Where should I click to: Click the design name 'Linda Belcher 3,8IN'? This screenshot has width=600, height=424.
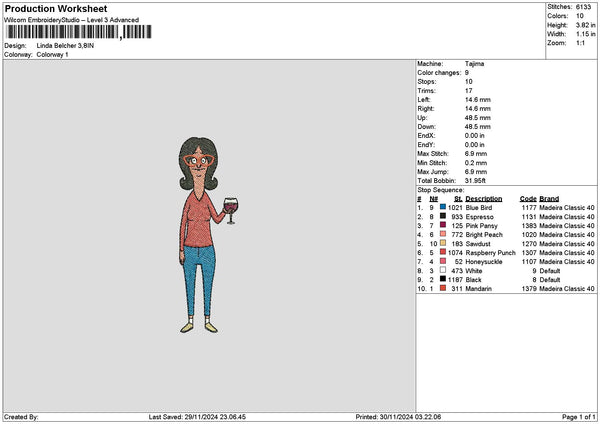65,46
